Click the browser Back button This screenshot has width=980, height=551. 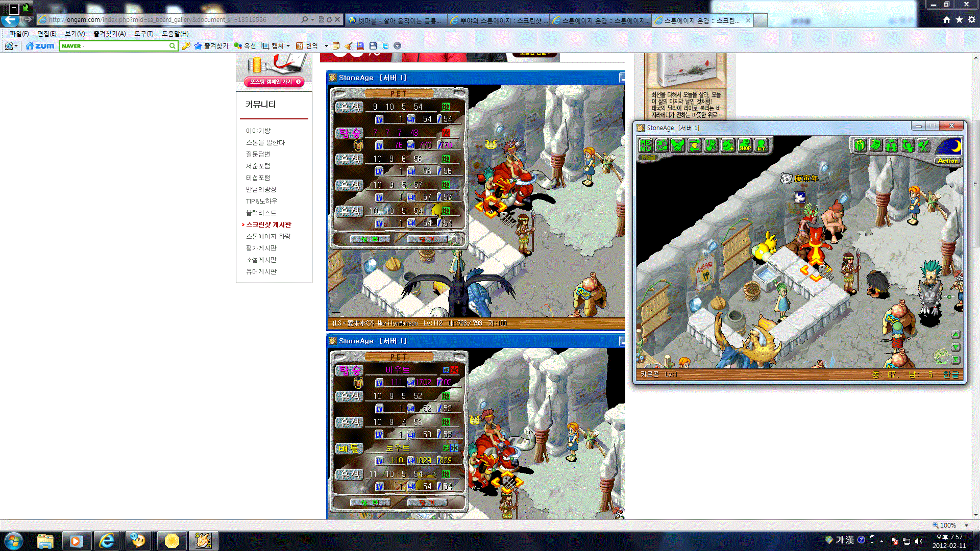click(10, 20)
